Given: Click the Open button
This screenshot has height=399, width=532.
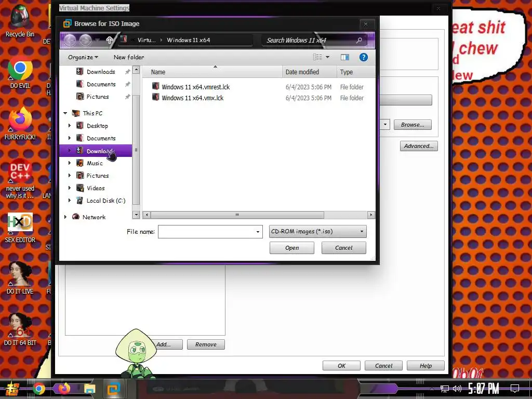Looking at the screenshot, I should click(x=292, y=248).
